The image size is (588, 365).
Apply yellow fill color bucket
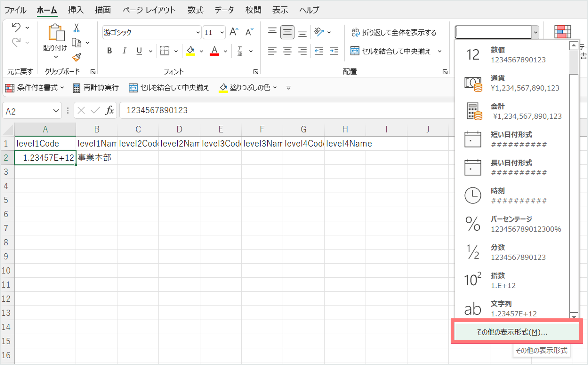point(190,51)
